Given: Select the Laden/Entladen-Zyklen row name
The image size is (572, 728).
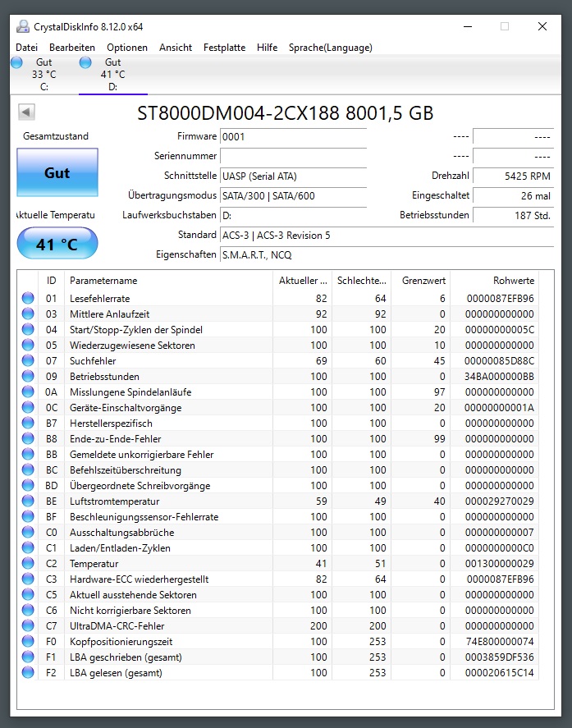Looking at the screenshot, I should 120,548.
